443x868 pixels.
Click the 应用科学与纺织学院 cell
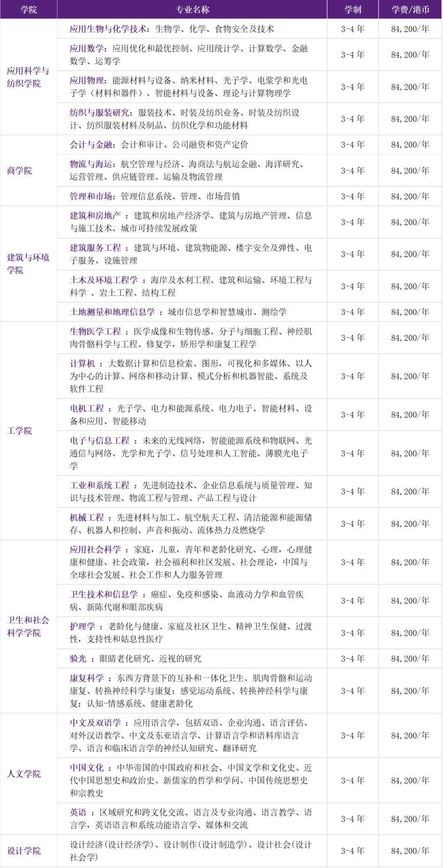point(28,77)
